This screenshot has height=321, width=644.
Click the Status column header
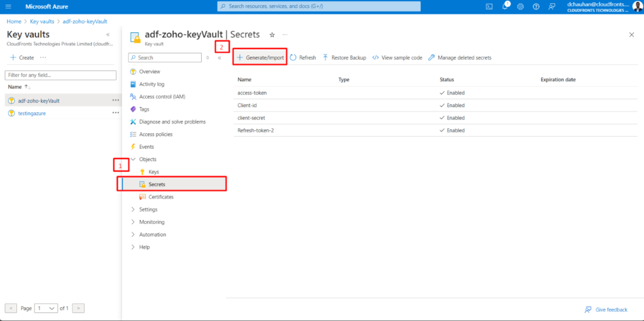pyautogui.click(x=447, y=79)
